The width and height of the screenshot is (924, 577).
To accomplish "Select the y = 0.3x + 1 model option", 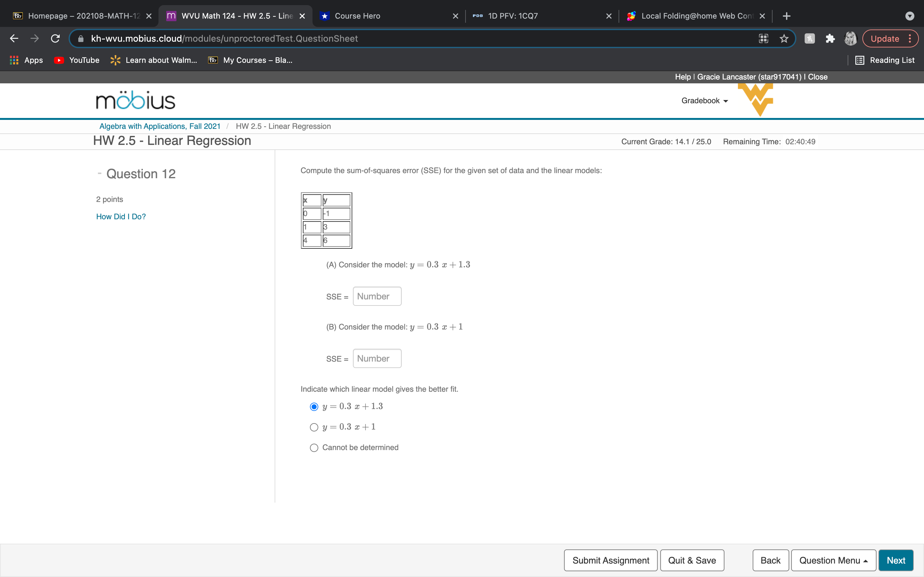I will [x=313, y=427].
